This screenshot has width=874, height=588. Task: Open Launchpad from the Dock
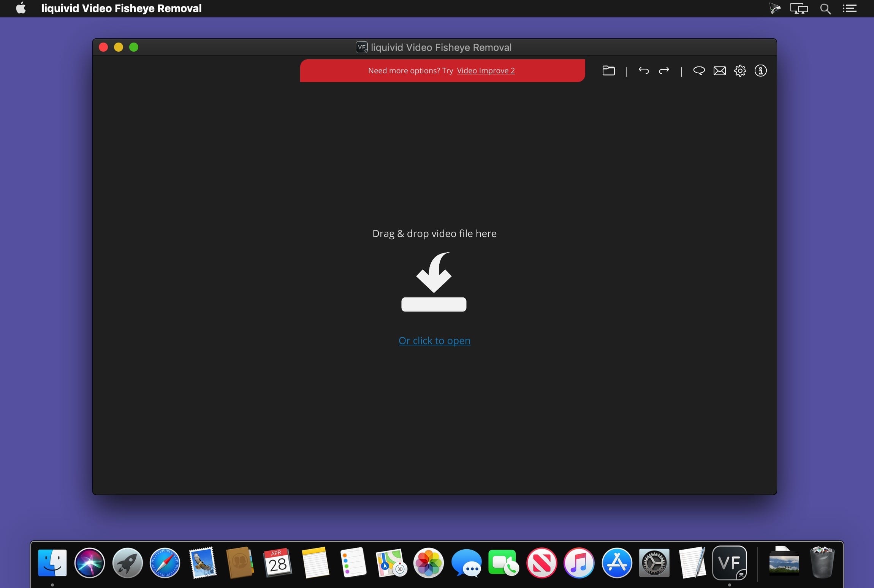pos(127,563)
